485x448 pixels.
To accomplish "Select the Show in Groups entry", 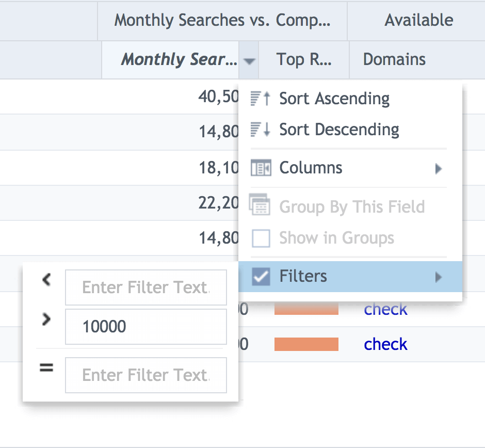I will pyautogui.click(x=350, y=238).
